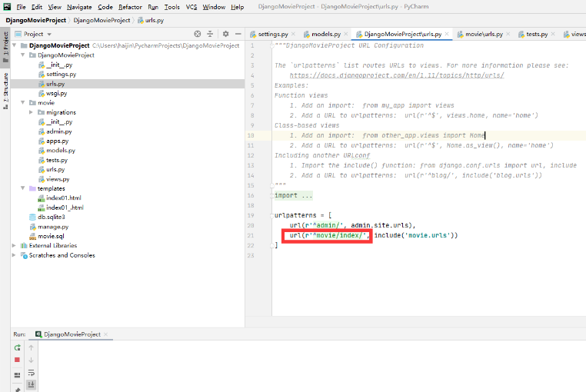This screenshot has height=392, width=586.
Task: Open the Refactor menu
Action: (130, 7)
